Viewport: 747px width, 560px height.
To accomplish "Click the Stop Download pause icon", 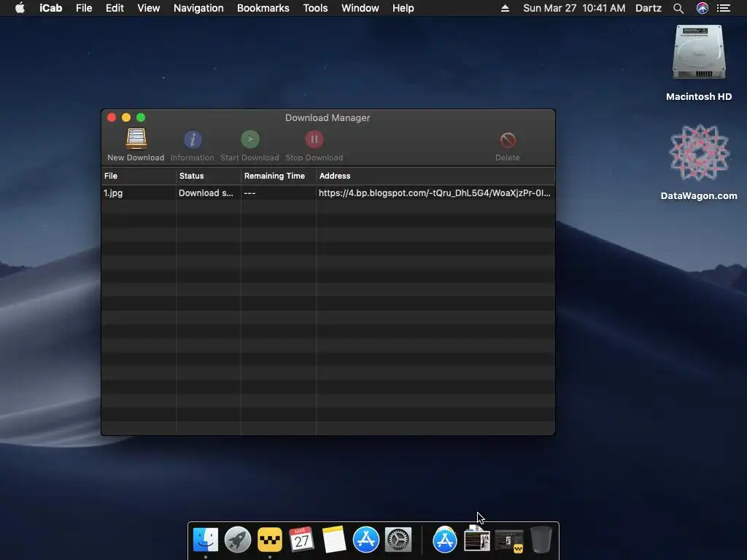I will [x=314, y=139].
